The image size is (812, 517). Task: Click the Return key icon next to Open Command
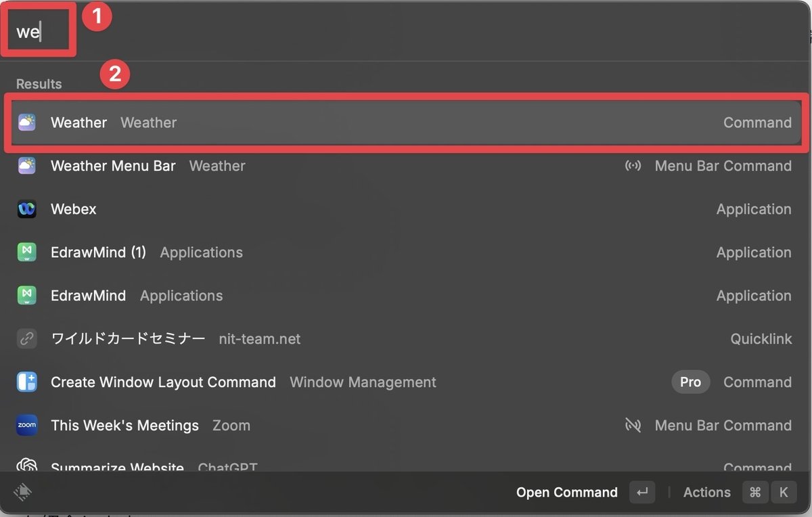point(642,493)
